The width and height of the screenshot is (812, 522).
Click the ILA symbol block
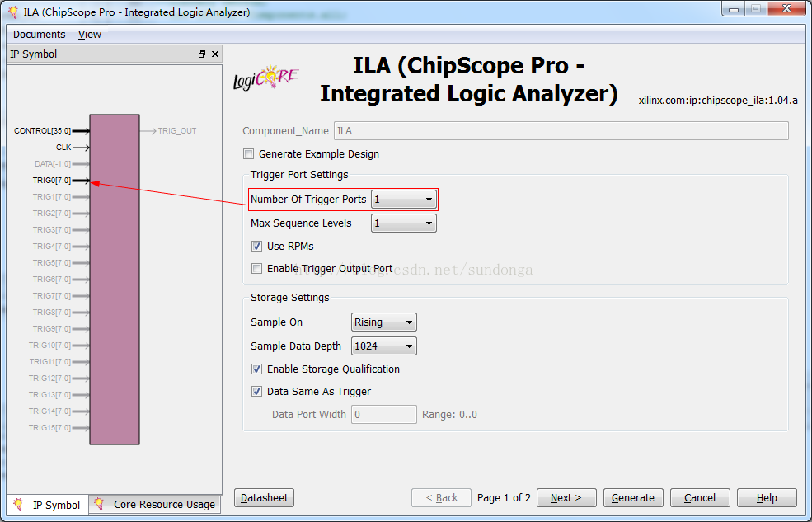coord(115,280)
